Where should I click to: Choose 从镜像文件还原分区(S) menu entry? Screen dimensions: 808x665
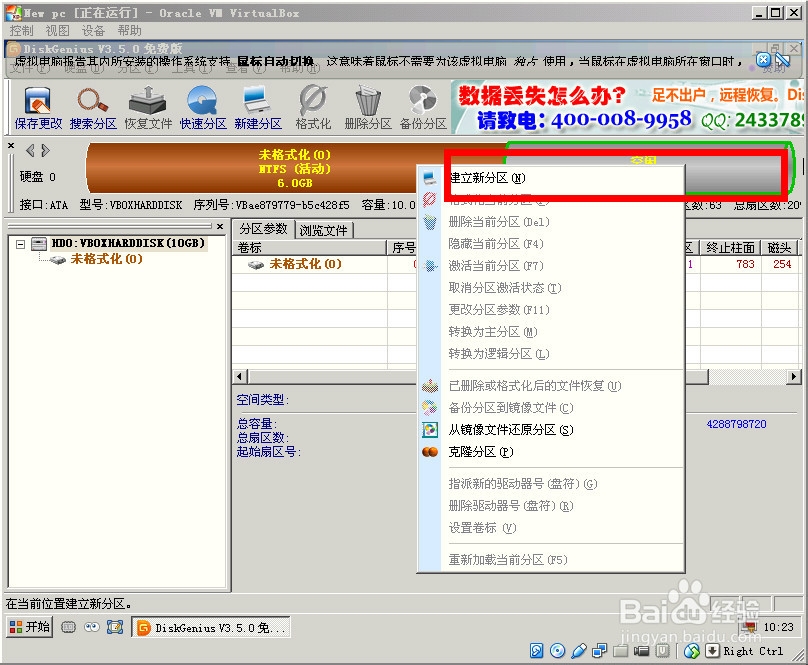(x=551, y=430)
